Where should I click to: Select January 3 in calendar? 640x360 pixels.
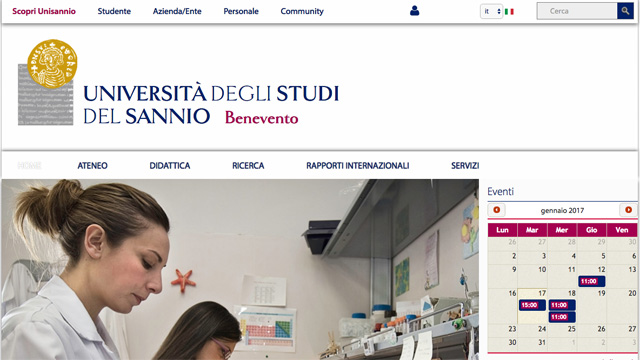coord(543,256)
